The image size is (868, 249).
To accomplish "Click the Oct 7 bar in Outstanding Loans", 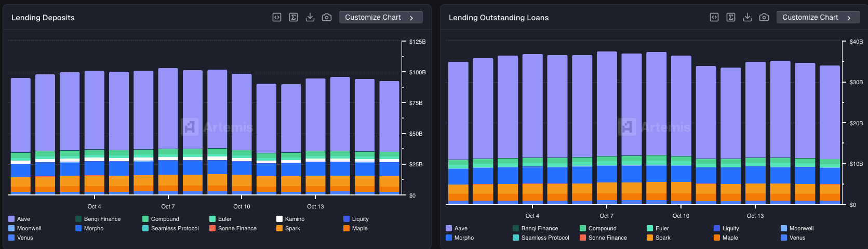I will click(x=607, y=127).
